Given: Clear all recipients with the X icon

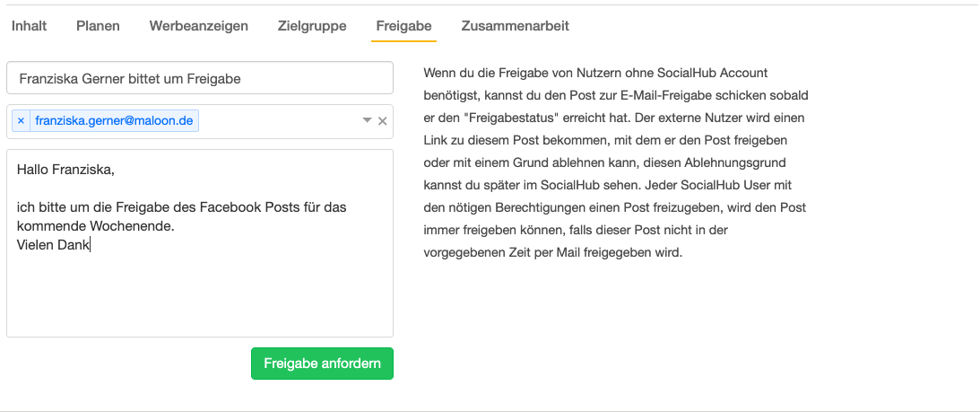Looking at the screenshot, I should coord(383,121).
